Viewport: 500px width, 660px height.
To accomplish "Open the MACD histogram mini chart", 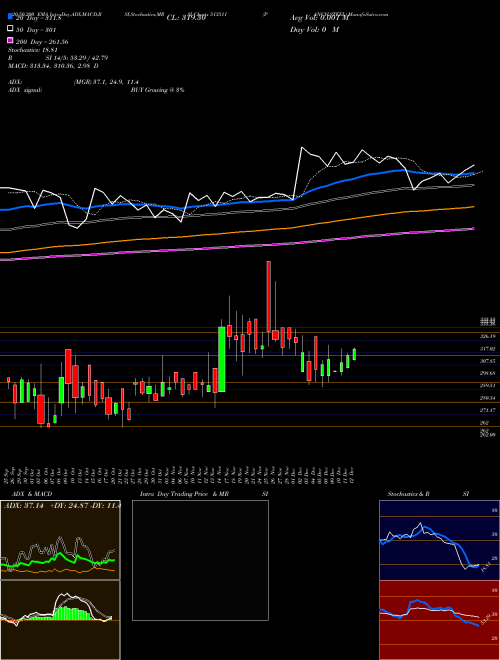I will coord(60,620).
